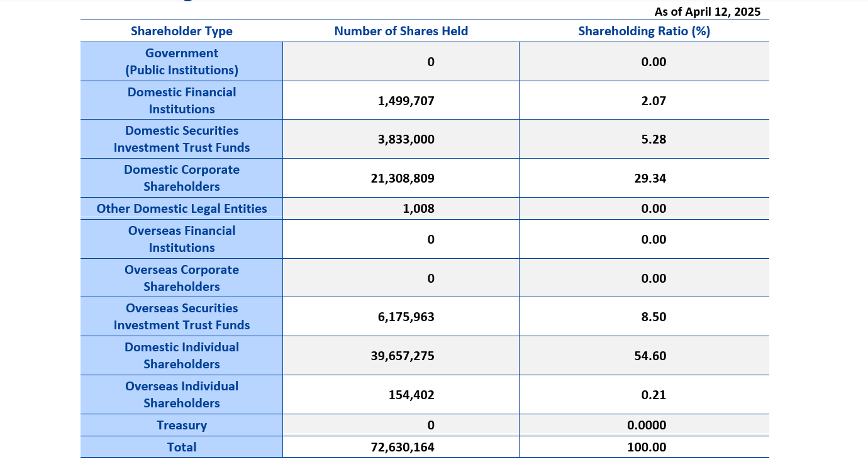Image resolution: width=868 pixels, height=459 pixels.
Task: Click the Domestic Financial Institutions label cell
Action: pyautogui.click(x=181, y=101)
